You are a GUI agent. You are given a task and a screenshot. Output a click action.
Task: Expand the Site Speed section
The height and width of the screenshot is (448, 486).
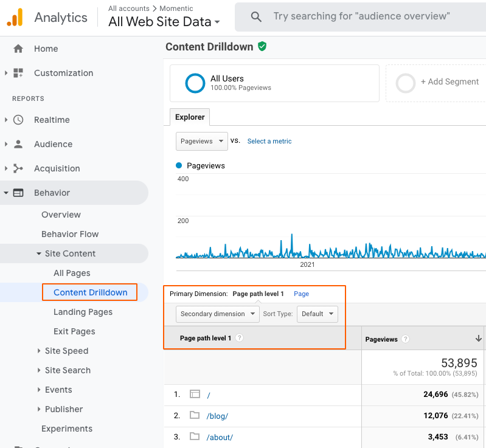66,351
